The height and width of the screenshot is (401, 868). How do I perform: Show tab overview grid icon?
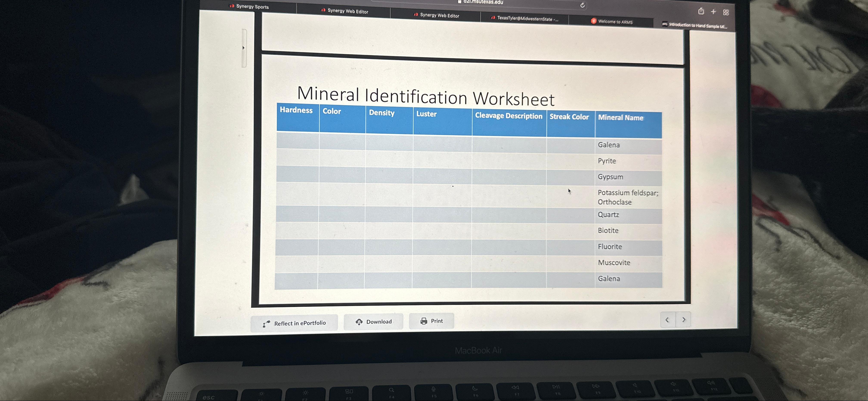point(726,12)
